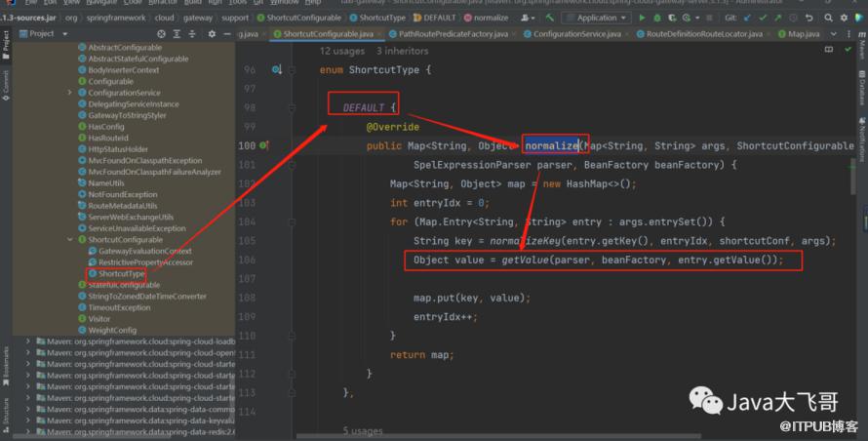
Task: Open the Application run configuration dropdown
Action: (x=596, y=17)
